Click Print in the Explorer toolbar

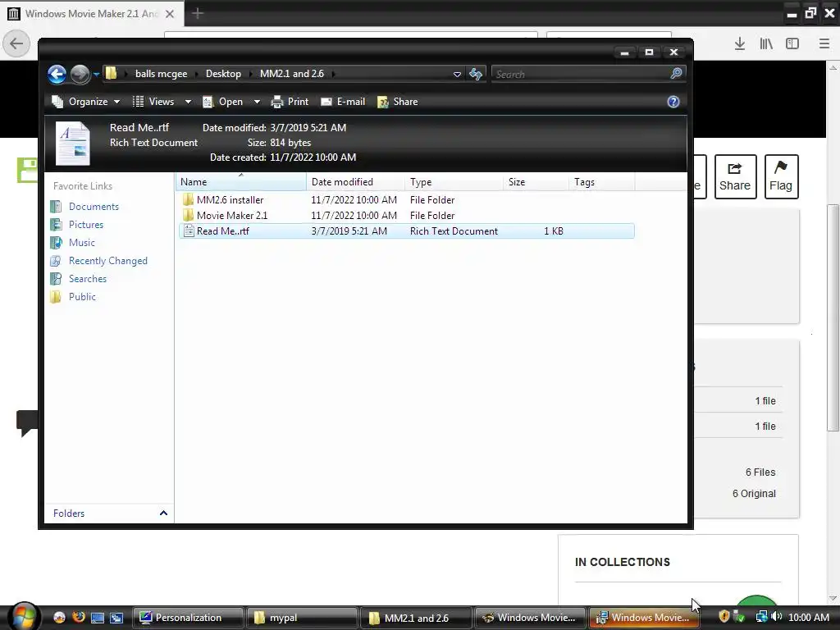290,102
